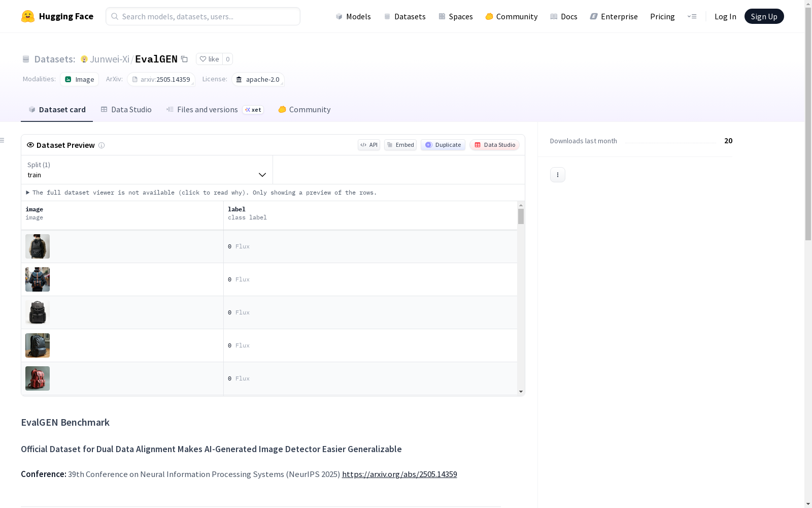Open Docs in the top navigation
This screenshot has height=508, width=812.
564,16
